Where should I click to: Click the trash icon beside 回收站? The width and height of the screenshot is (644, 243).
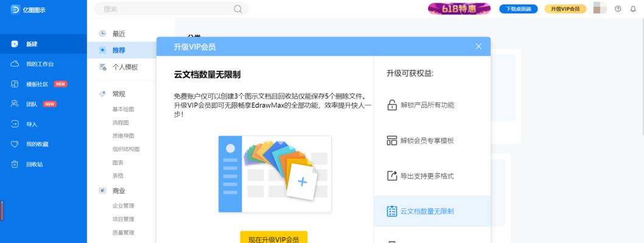click(15, 164)
